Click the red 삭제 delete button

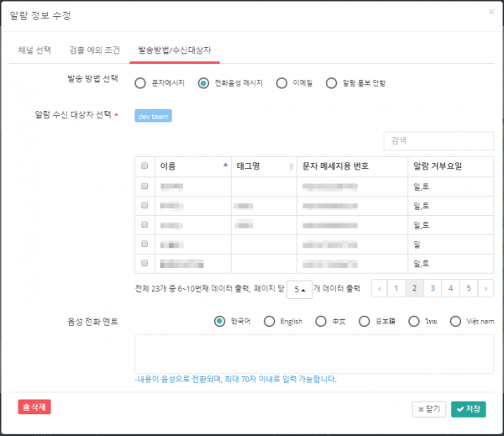[34, 407]
